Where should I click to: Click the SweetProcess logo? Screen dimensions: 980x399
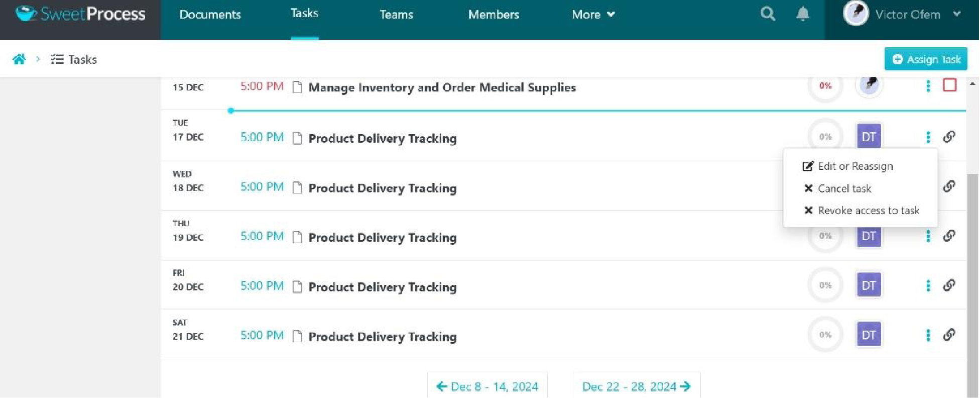tap(80, 14)
